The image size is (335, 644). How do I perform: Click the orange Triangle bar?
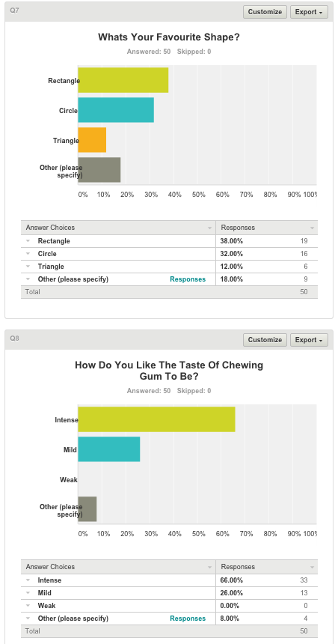click(x=92, y=140)
